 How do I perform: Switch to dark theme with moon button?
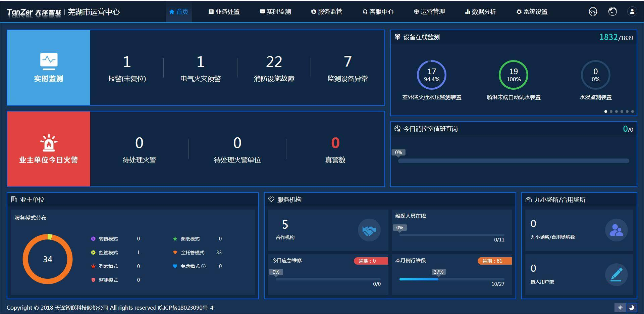point(631,308)
